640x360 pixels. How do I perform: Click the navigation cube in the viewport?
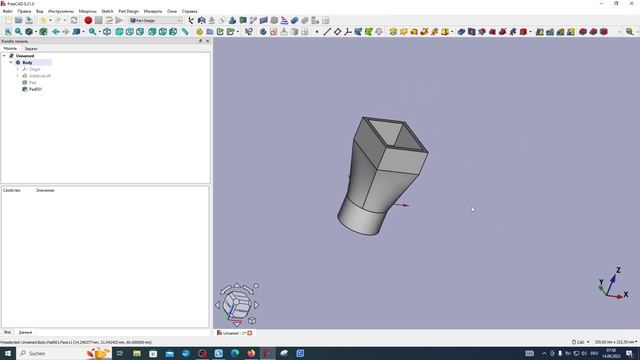tap(237, 305)
